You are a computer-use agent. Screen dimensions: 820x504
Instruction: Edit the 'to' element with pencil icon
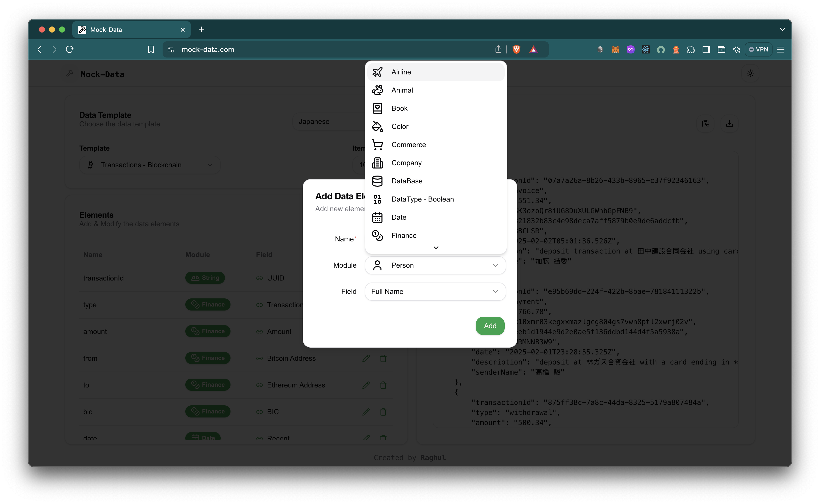[366, 385]
